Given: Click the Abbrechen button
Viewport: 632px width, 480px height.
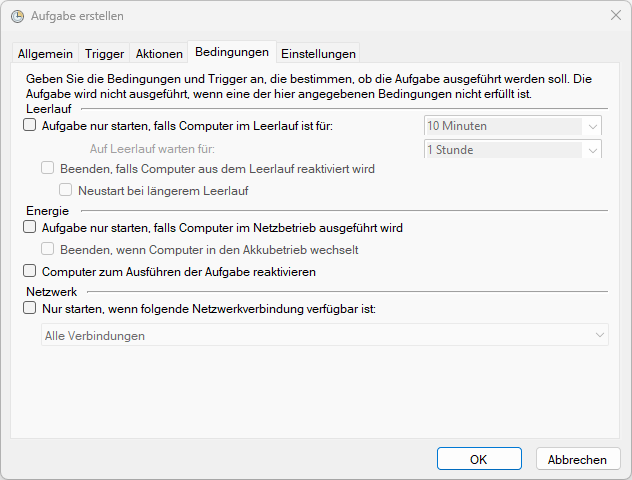Looking at the screenshot, I should click(578, 459).
